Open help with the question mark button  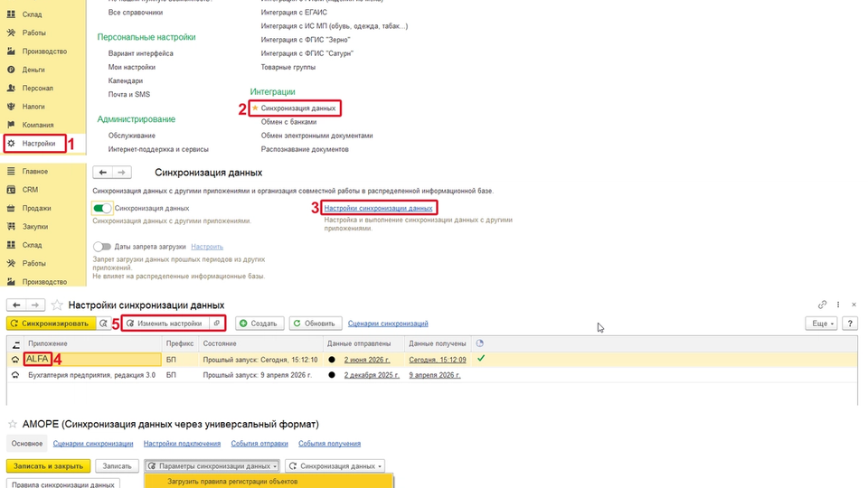tap(850, 324)
